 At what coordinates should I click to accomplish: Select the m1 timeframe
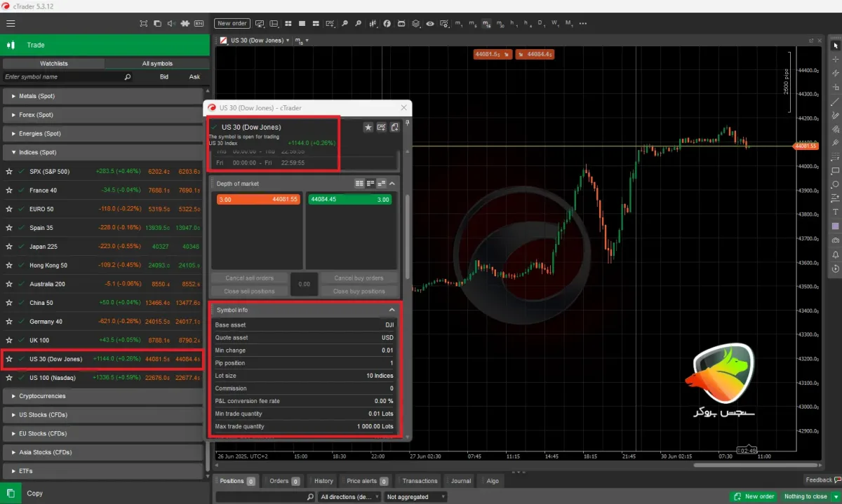[458, 23]
